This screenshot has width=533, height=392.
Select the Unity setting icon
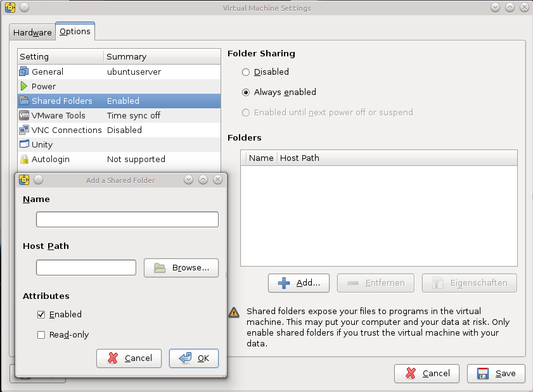(x=24, y=144)
